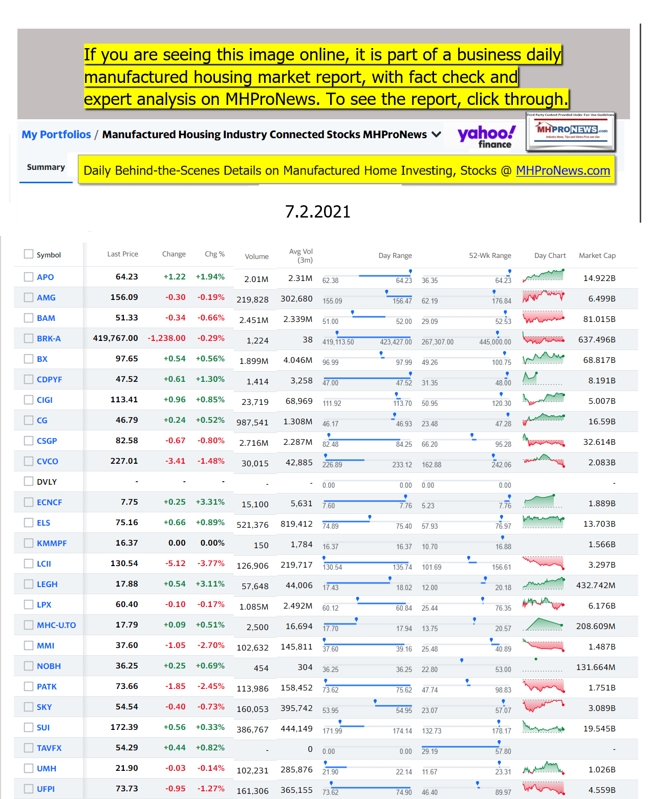Click the 7.2.2021 date heading
Viewport: 672px width, 799px height.
318,211
